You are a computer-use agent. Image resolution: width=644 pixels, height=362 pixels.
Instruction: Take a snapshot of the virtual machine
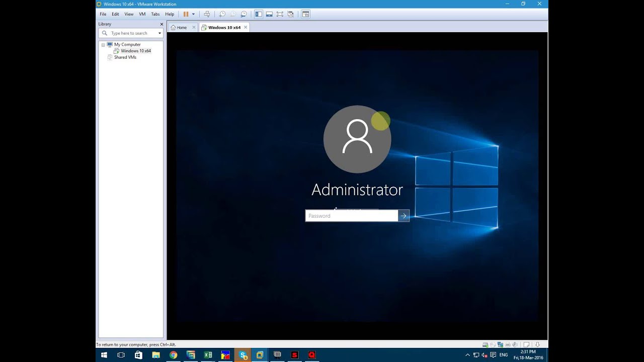(x=222, y=14)
